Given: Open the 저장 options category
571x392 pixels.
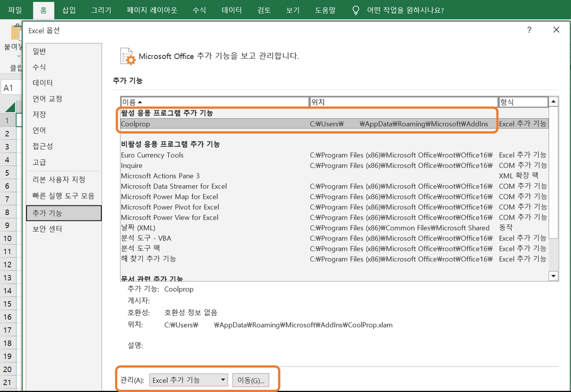Looking at the screenshot, I should (64, 114).
